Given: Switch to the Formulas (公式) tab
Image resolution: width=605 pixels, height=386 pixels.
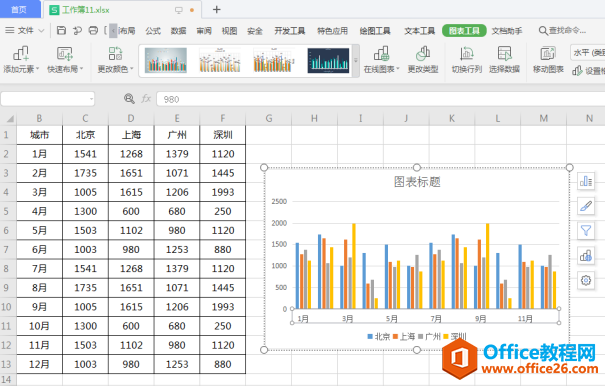Looking at the screenshot, I should (x=153, y=31).
